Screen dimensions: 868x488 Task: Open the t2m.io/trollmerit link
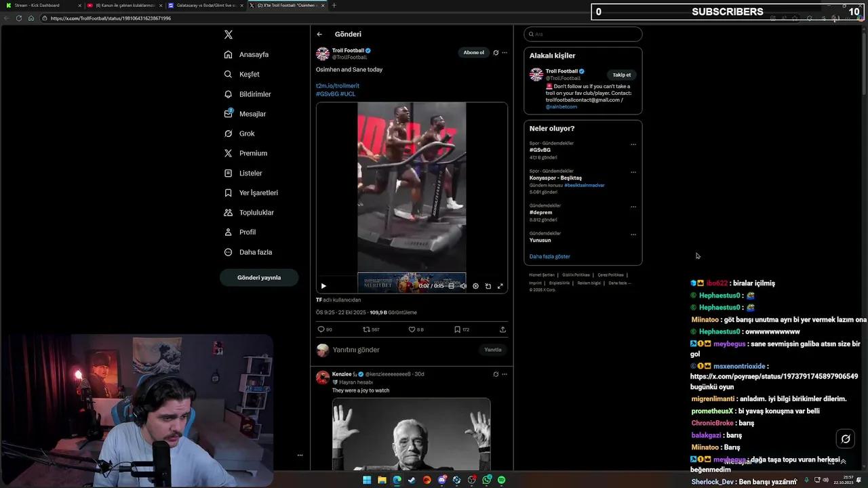(x=338, y=86)
